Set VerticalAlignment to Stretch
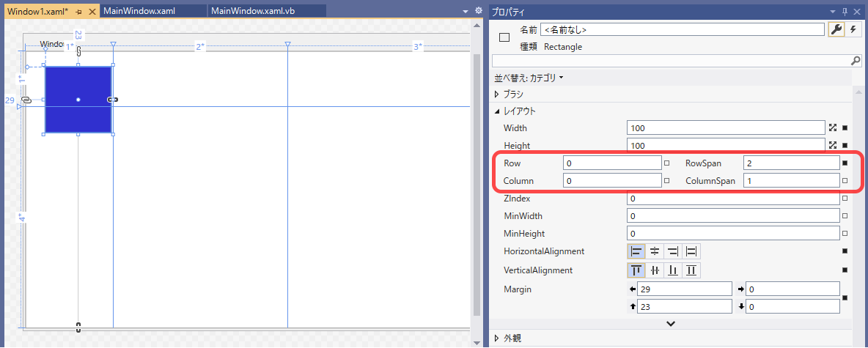The height and width of the screenshot is (348, 868). (691, 270)
